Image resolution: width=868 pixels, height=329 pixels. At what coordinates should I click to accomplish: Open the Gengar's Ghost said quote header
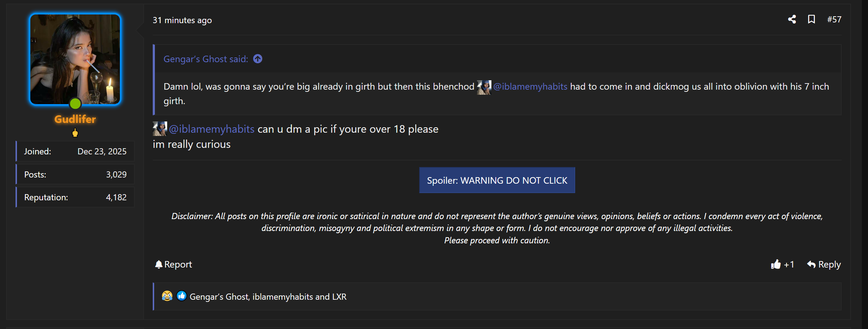click(x=206, y=59)
